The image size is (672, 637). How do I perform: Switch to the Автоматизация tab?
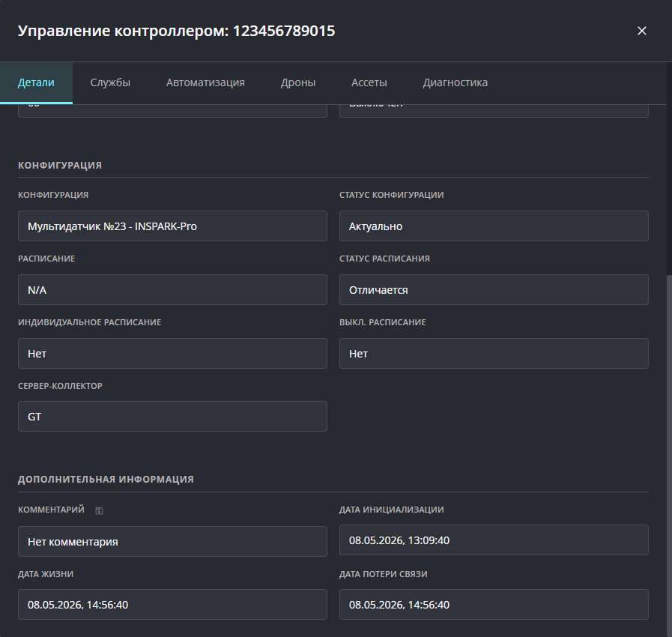tap(205, 82)
